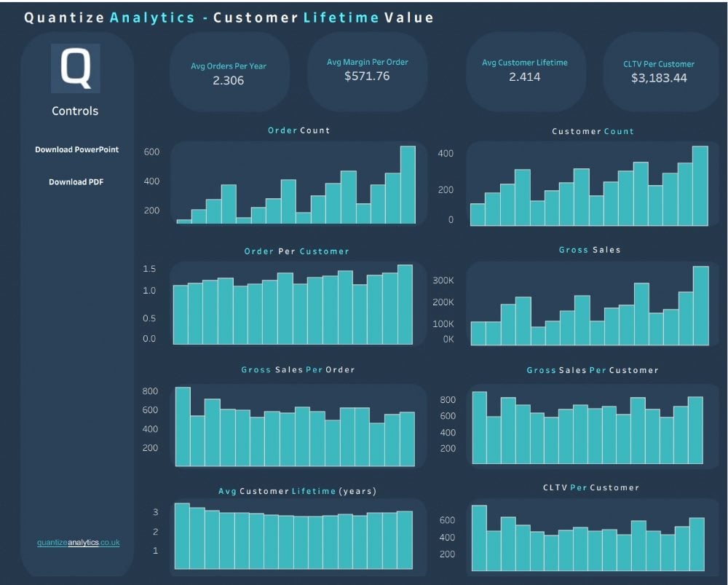Click the Order Per Customer chart title
Screen dimensions: 728x585
pyautogui.click(x=296, y=251)
